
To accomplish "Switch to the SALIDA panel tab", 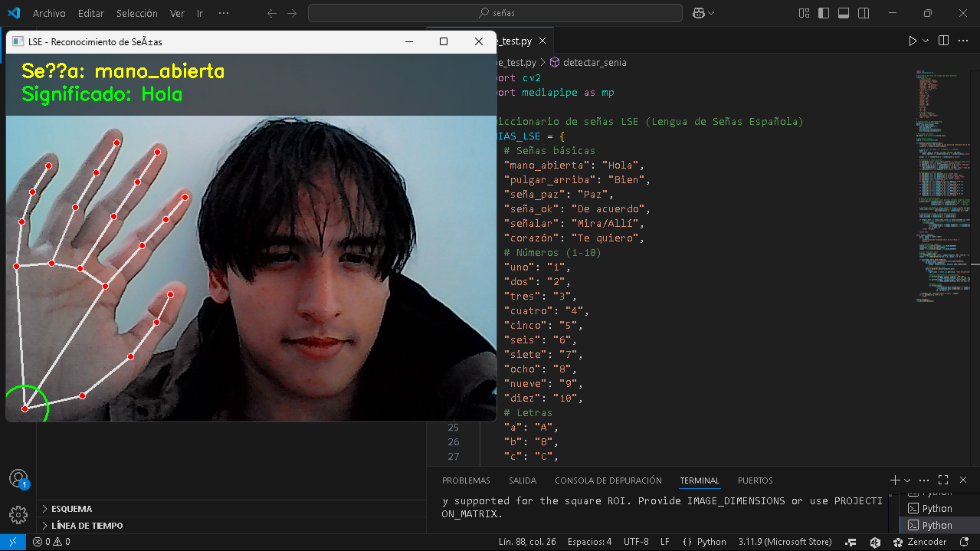I will 523,480.
